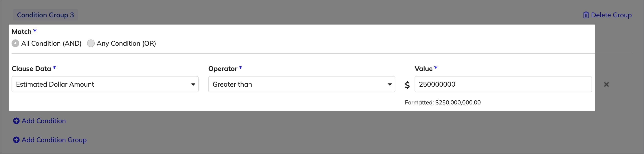644x154 pixels.
Task: Open the 'Greater than' operator dropdown
Action: 302,84
